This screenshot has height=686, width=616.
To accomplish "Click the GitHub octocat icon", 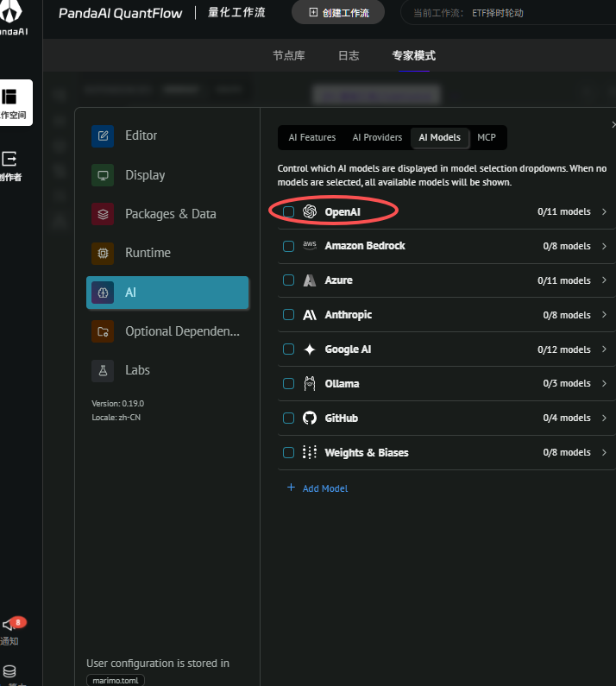I will pyautogui.click(x=310, y=419).
